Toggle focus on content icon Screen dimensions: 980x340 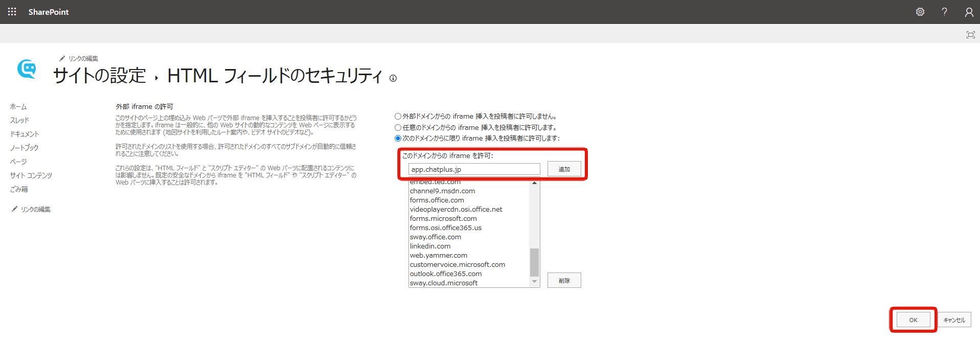pos(970,35)
